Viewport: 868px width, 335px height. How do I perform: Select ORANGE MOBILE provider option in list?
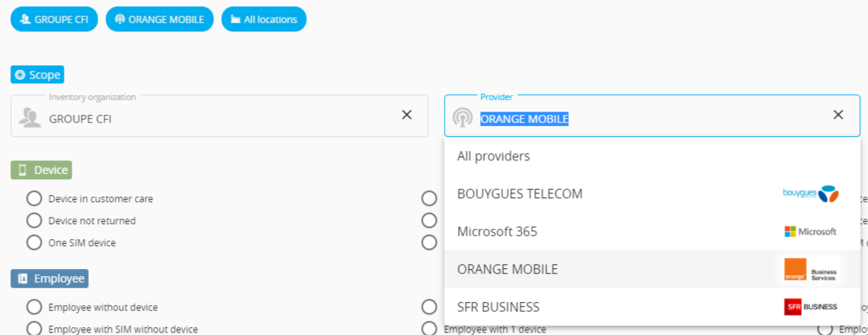pos(508,269)
